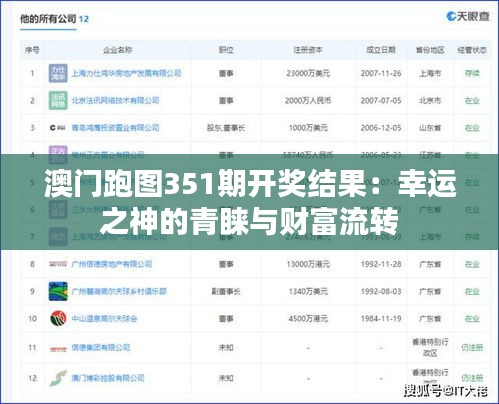The image size is (499, 404).
Task: Click the date 2007-07-05
Action: pos(381,100)
